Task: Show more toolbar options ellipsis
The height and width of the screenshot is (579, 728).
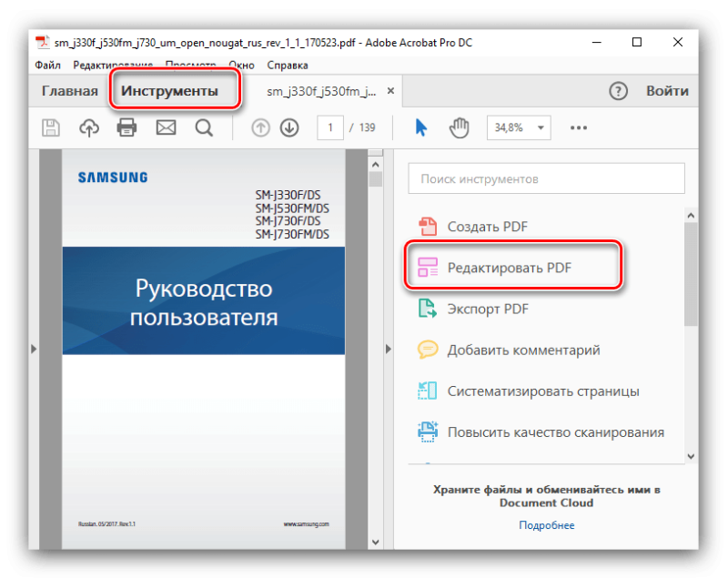Action: (579, 127)
